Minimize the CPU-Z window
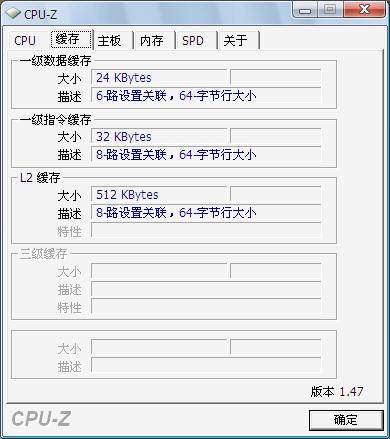 pyautogui.click(x=305, y=10)
